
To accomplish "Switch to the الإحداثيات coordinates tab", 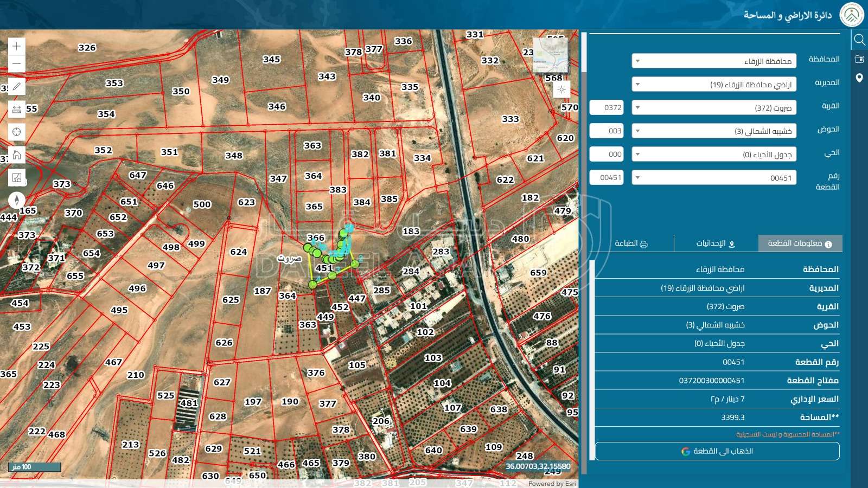I will 716,243.
